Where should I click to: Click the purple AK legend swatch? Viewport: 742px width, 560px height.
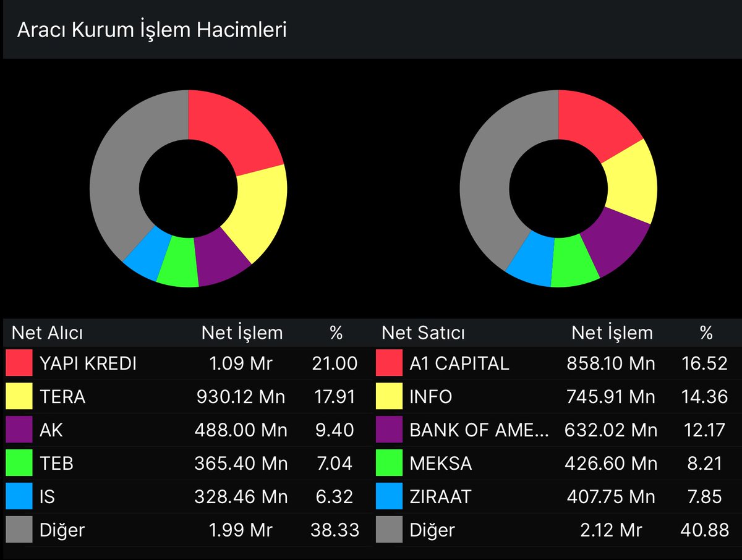tap(19, 430)
